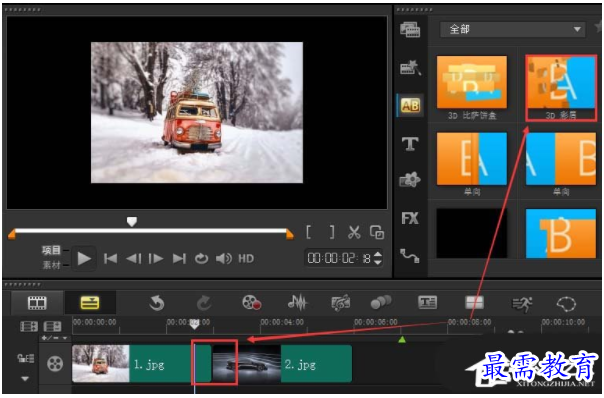Enlarge the preview window
The height and width of the screenshot is (398, 604).
(377, 232)
